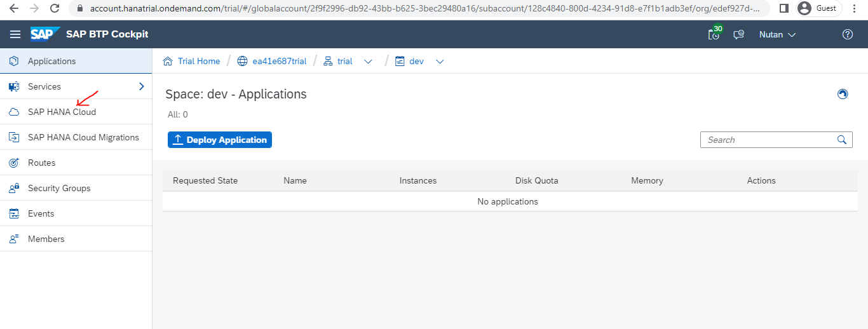Open the help question mark icon
The width and height of the screenshot is (868, 329).
click(847, 34)
